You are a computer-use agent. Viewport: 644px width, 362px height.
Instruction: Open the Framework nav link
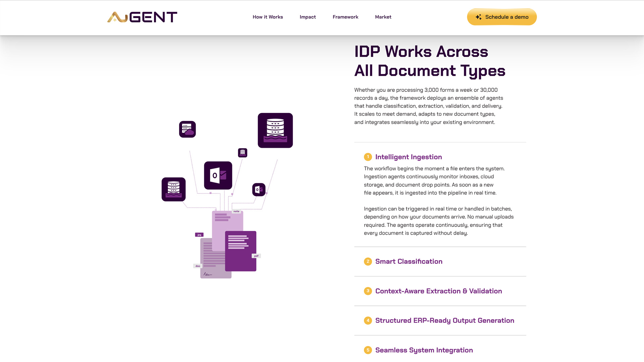coord(345,17)
